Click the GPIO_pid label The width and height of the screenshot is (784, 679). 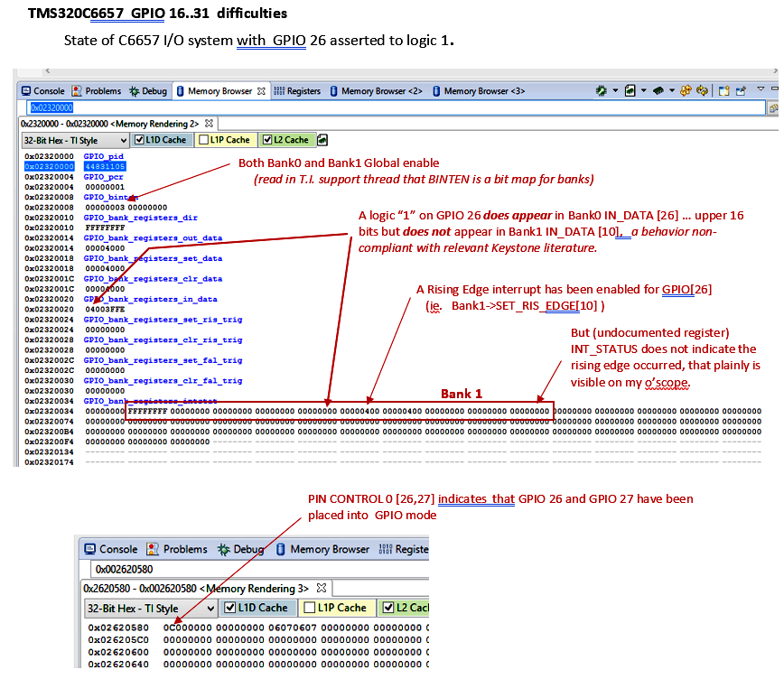(104, 156)
